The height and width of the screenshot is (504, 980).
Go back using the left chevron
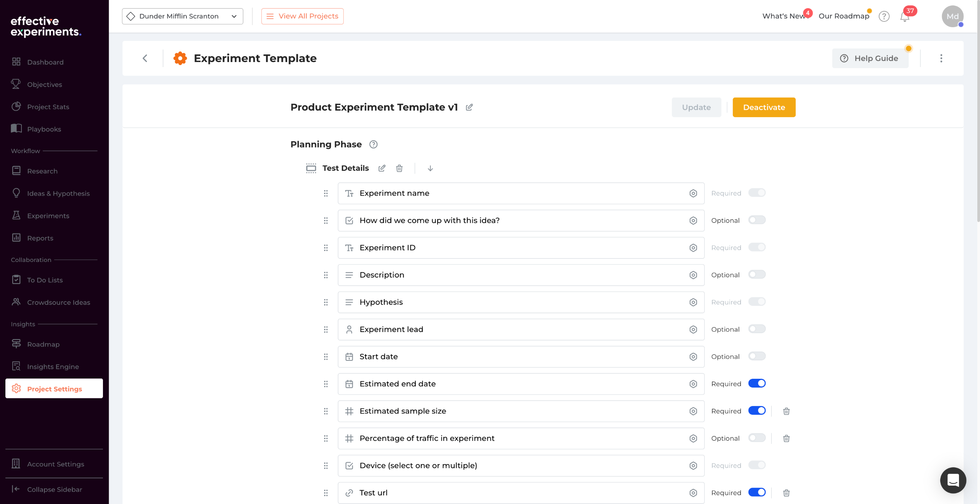pyautogui.click(x=145, y=58)
